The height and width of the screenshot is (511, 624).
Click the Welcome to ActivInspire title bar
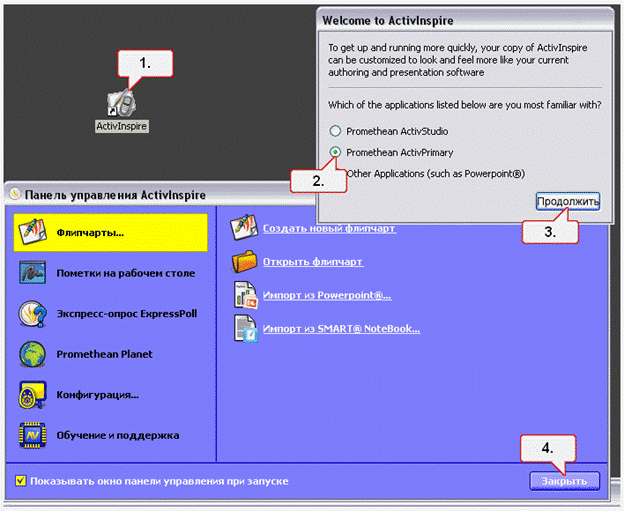(465, 20)
